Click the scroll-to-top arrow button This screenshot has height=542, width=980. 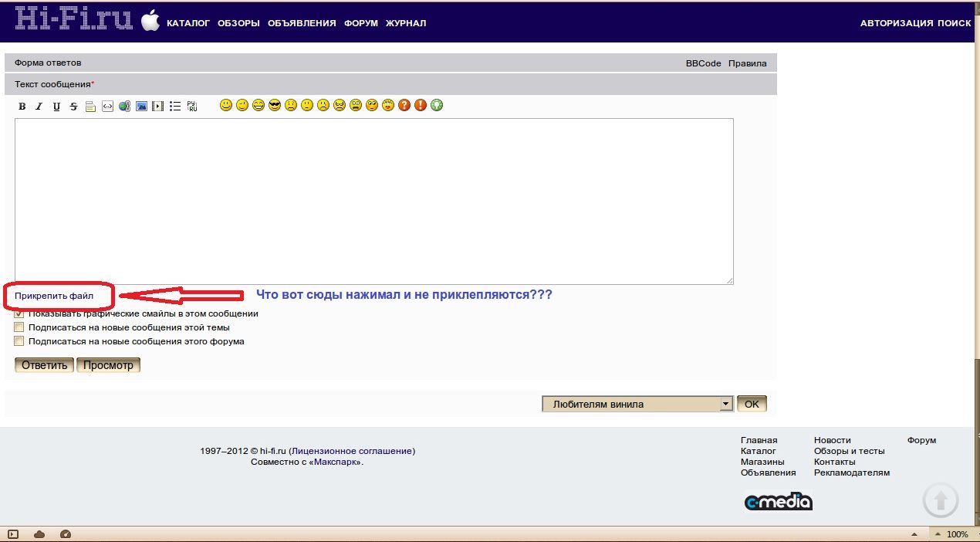coord(941,501)
